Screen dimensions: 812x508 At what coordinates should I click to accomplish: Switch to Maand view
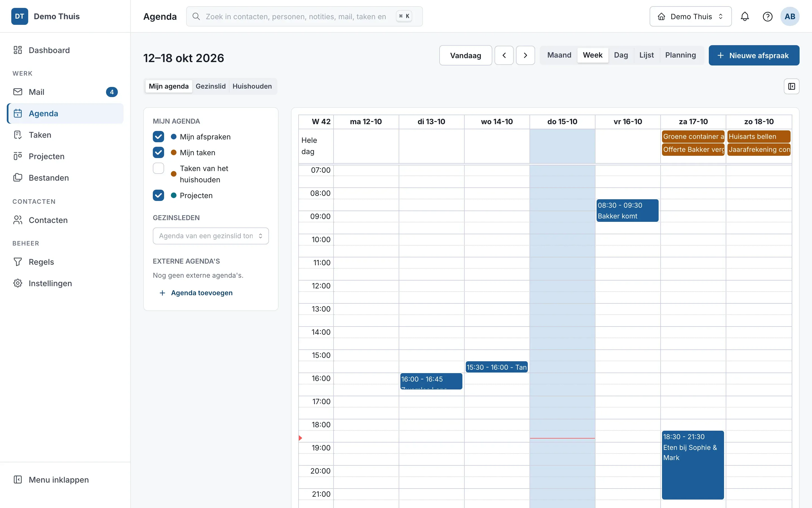(559, 55)
